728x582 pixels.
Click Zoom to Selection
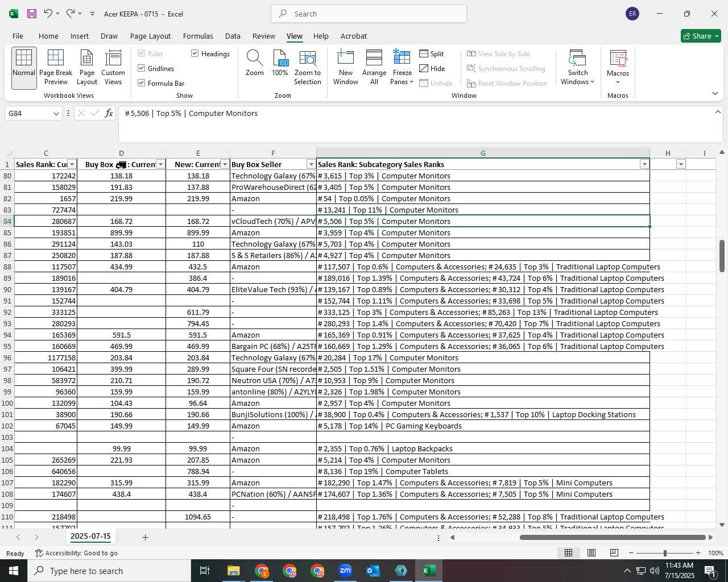coord(308,68)
